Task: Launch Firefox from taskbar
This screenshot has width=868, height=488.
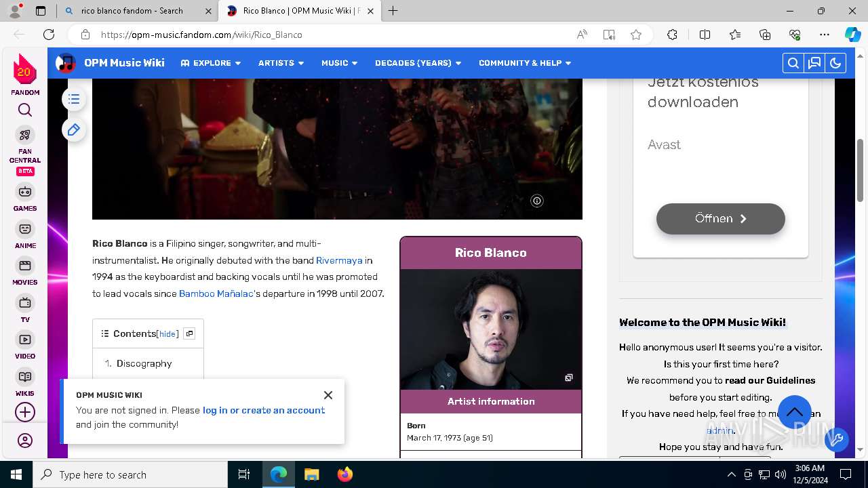Action: pyautogui.click(x=344, y=474)
